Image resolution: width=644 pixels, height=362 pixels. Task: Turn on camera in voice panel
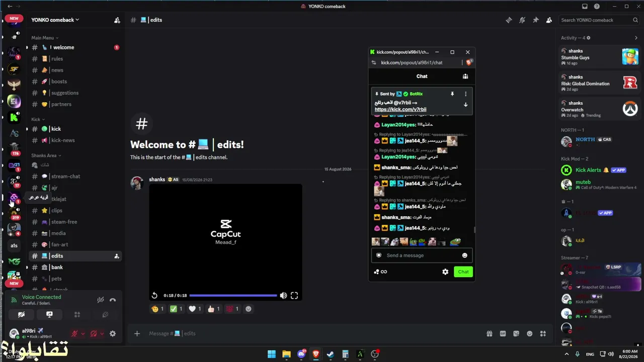(21, 315)
